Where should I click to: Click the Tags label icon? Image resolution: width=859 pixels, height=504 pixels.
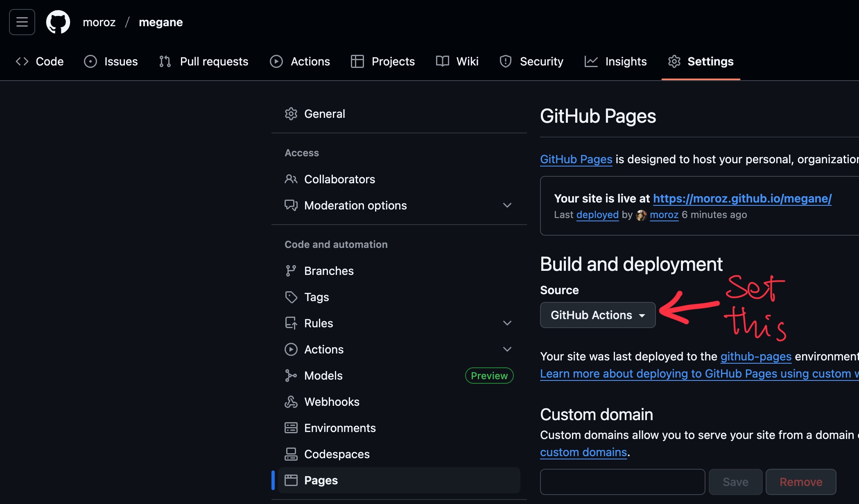[x=291, y=297]
